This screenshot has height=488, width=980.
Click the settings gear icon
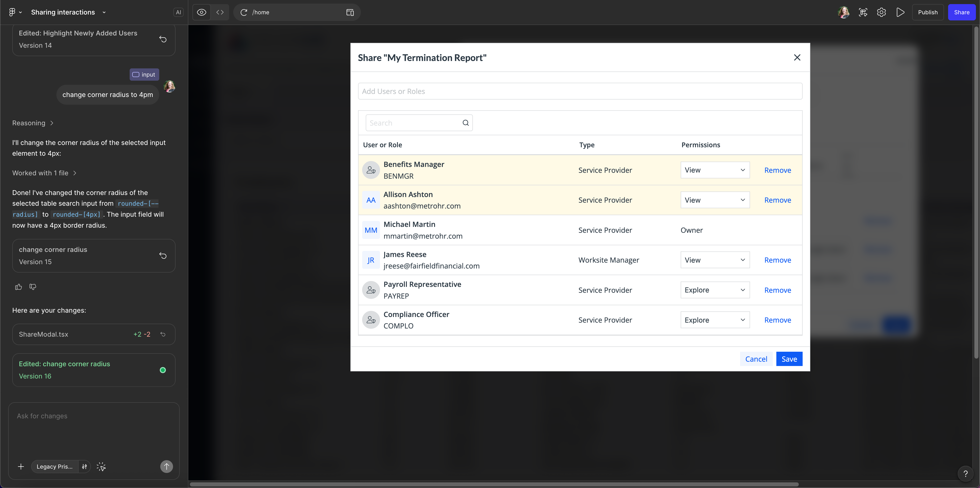pyautogui.click(x=881, y=12)
